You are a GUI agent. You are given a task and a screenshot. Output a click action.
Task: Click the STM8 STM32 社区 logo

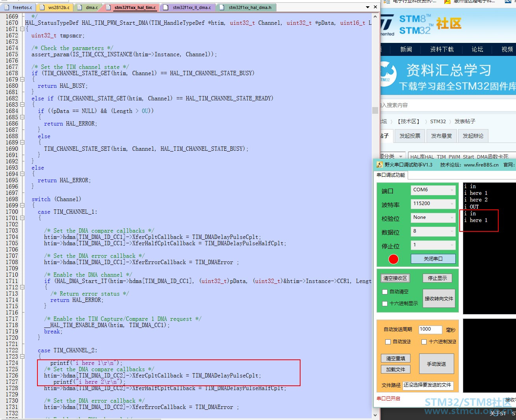click(421, 24)
